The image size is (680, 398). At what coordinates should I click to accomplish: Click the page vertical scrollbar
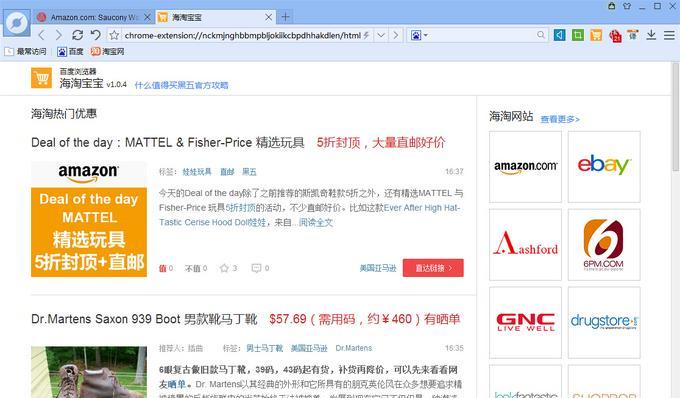[676, 117]
